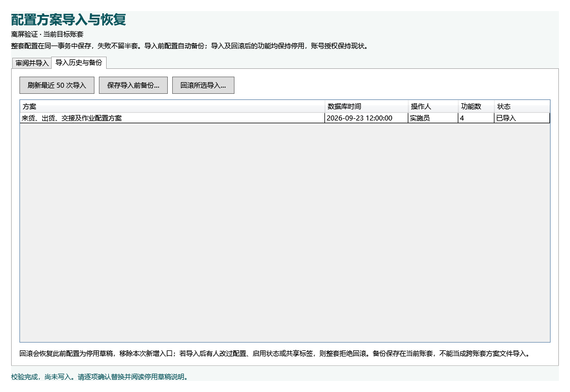This screenshot has height=392, width=570.
Task: Sort by the 方案 column header
Action: [172, 107]
